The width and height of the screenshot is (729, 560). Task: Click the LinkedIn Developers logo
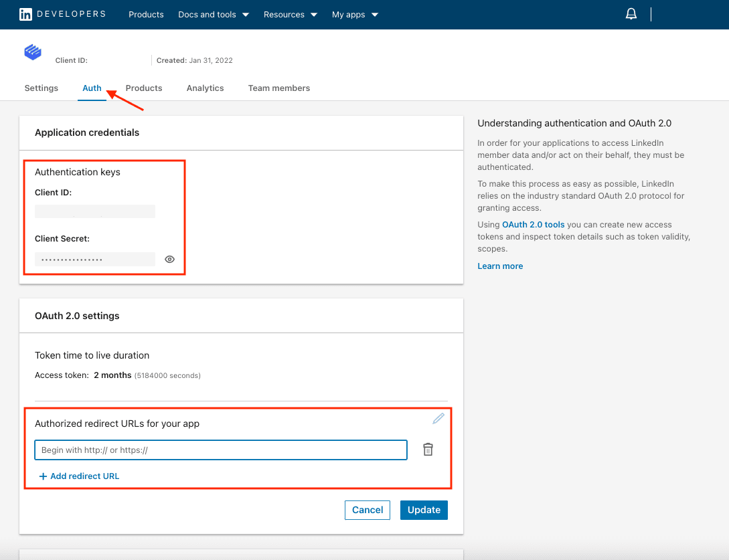coord(62,13)
